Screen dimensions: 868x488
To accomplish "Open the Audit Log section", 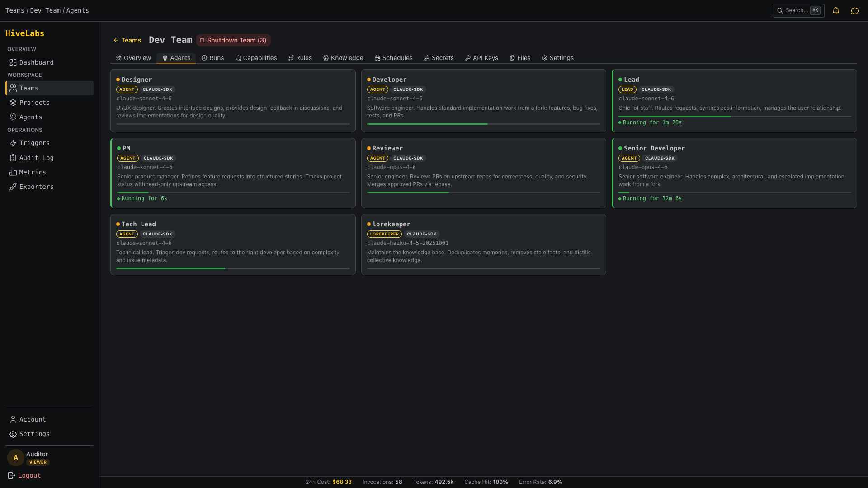I will point(36,157).
